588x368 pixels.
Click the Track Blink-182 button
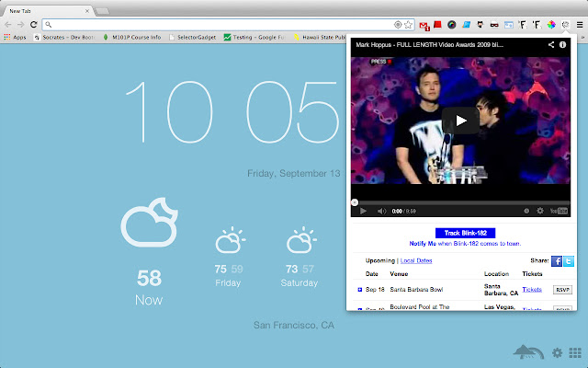(x=464, y=234)
